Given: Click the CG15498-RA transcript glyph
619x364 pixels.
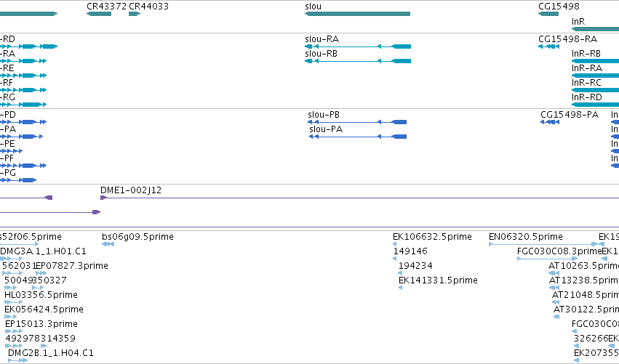Looking at the screenshot, I should click(548, 46).
